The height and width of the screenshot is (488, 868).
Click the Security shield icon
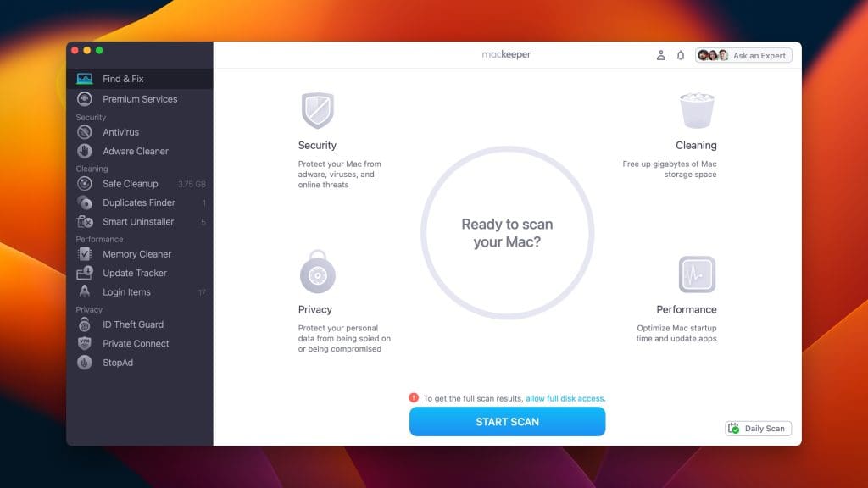318,110
